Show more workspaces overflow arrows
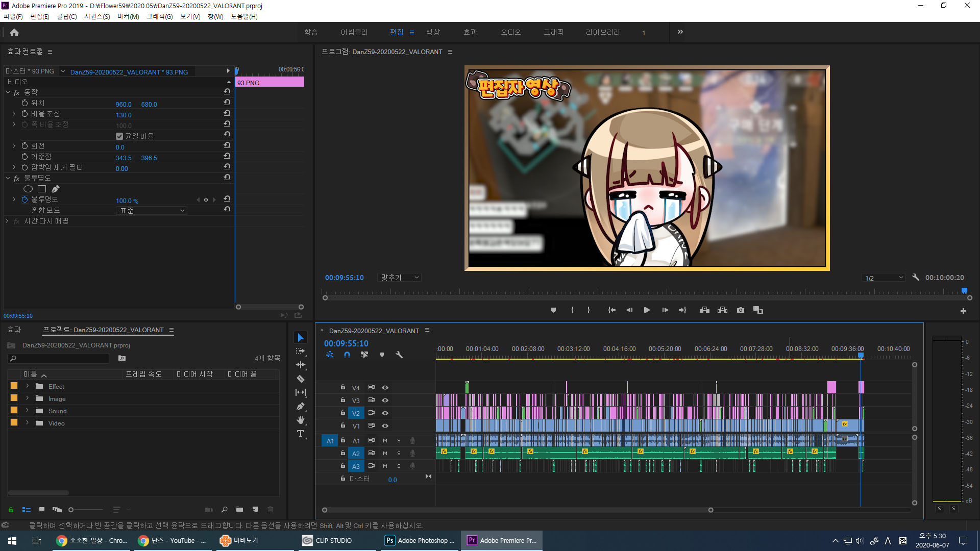The width and height of the screenshot is (980, 551). tap(680, 32)
